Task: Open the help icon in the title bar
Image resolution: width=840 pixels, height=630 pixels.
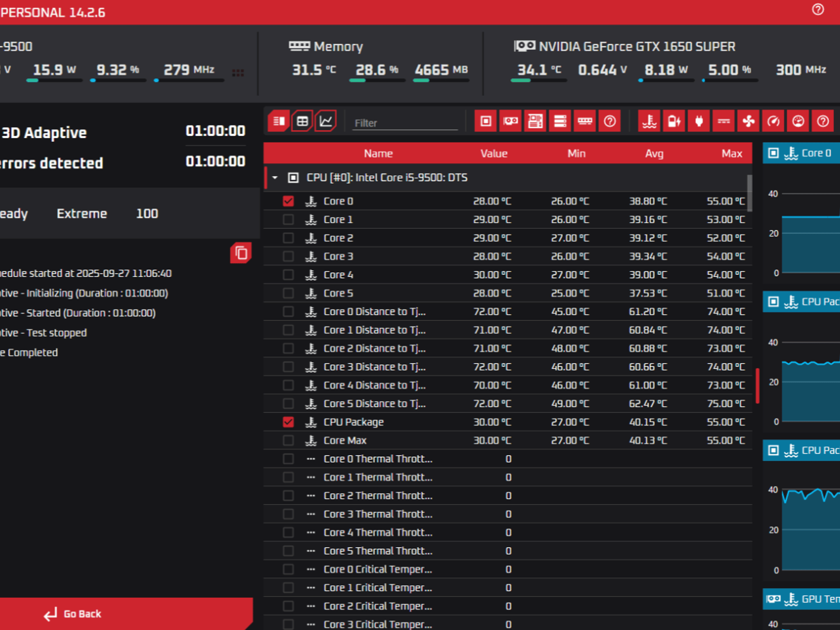Action: click(x=818, y=9)
